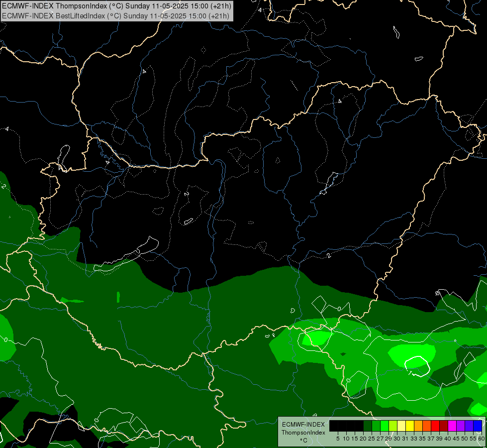
Task: Click the ThompsonIndex label in the legend box
Action: click(303, 433)
